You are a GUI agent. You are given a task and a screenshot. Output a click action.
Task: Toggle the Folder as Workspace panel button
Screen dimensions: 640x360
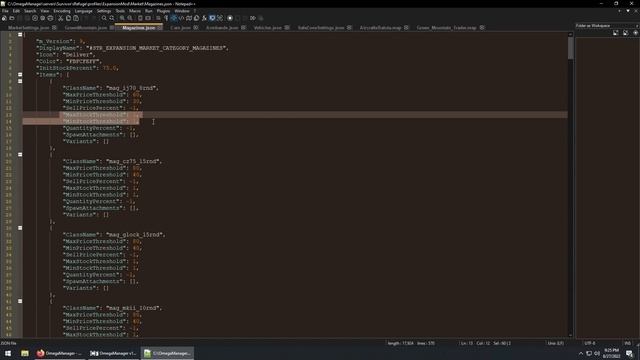click(212, 18)
